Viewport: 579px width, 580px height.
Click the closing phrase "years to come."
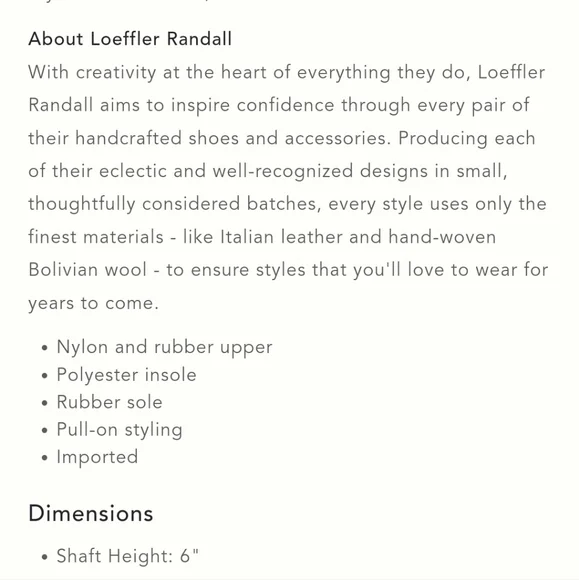94,304
